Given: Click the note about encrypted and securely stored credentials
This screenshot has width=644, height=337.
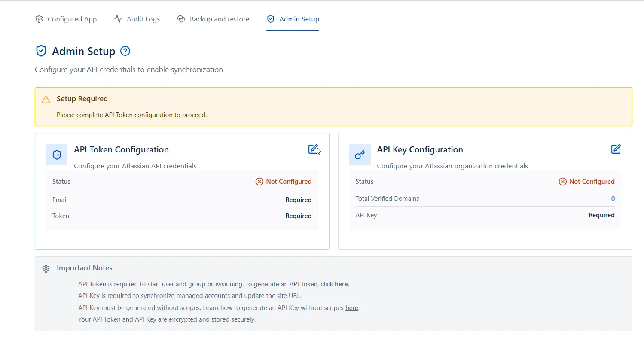Looking at the screenshot, I should pos(167,319).
